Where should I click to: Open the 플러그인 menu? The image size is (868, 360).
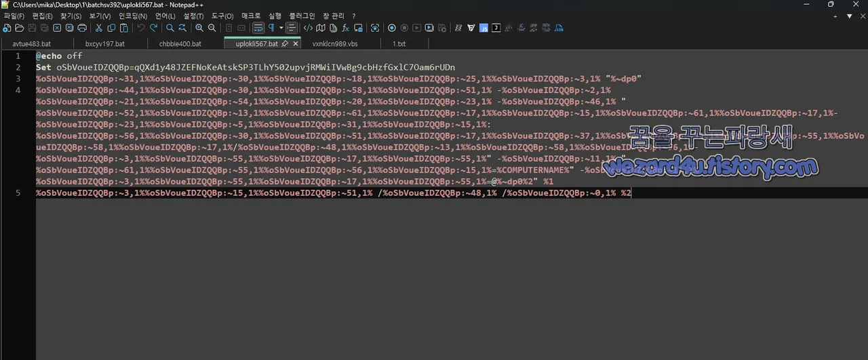[302, 16]
